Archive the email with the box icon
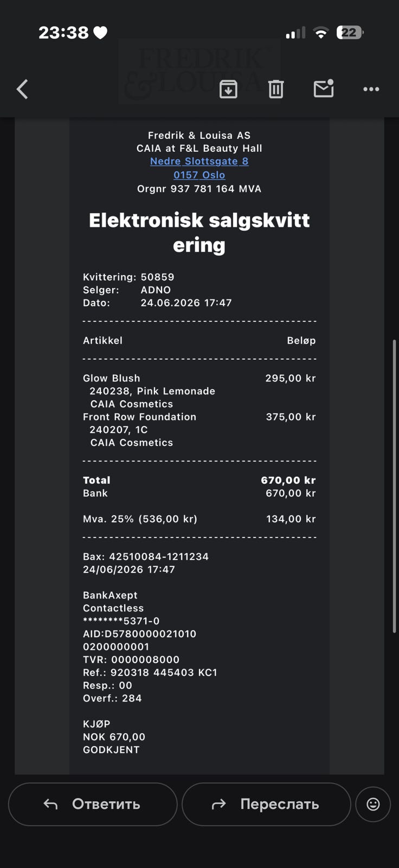This screenshot has width=399, height=868. pos(228,89)
